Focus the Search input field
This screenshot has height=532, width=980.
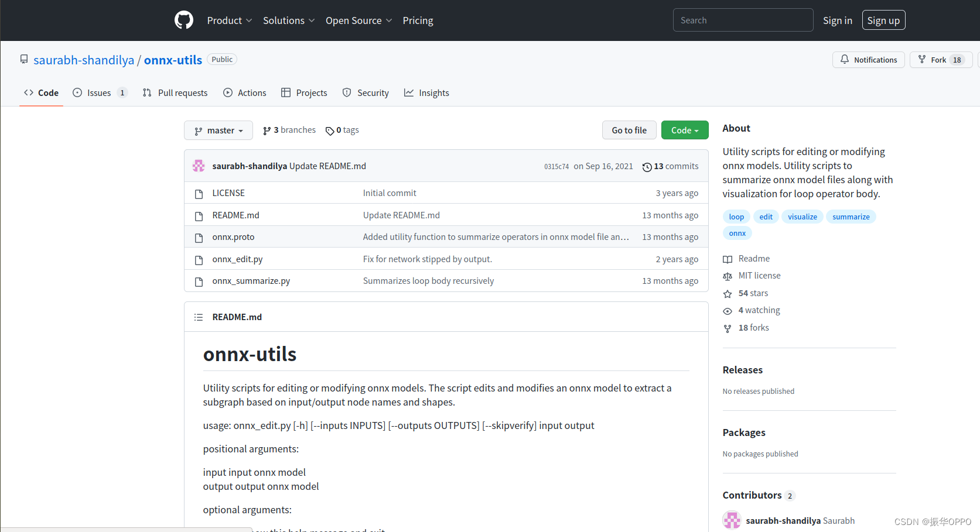(743, 20)
